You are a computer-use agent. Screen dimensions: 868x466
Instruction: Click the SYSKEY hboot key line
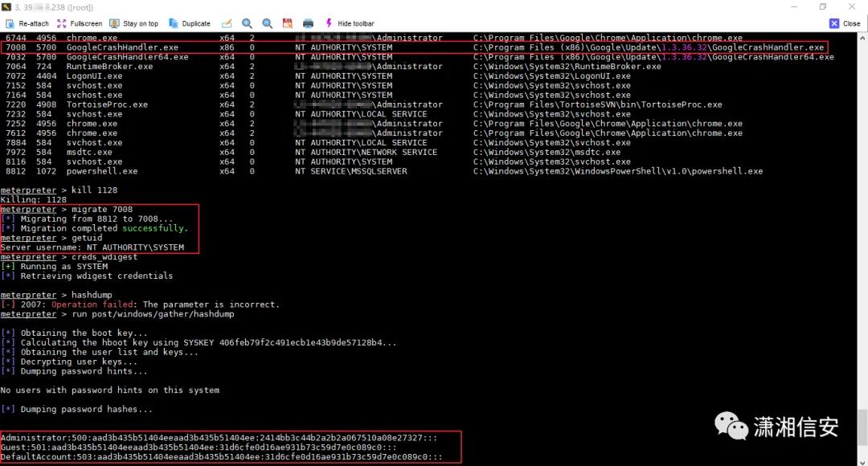pos(199,342)
